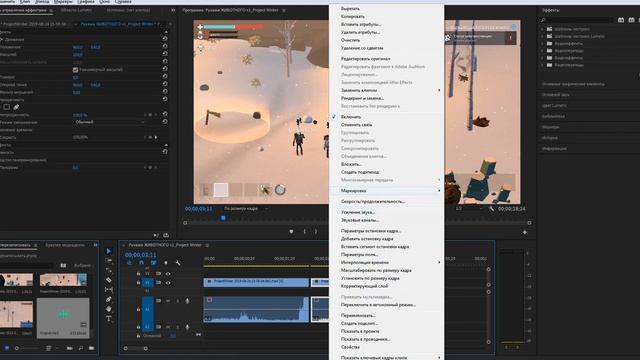The image size is (640, 360).
Task: Create rectangle mask under Opacity
Action: 7,107
